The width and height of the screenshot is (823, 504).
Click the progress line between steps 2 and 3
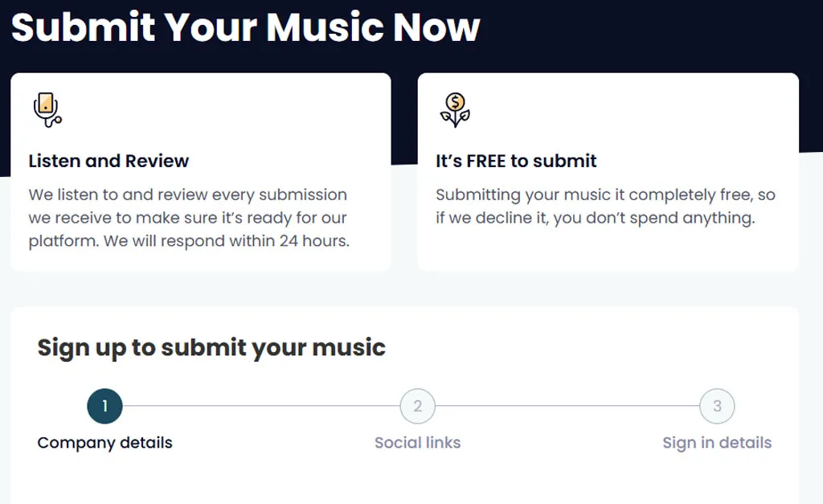coord(567,406)
